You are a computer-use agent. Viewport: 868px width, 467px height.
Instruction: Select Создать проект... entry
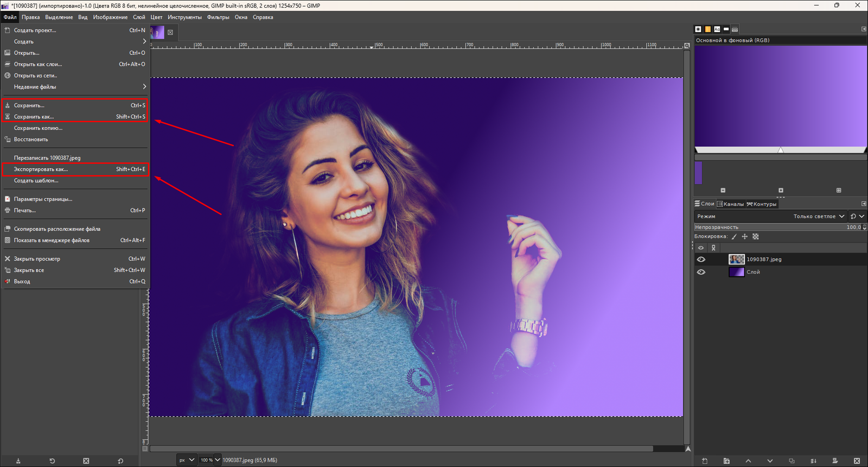pos(75,30)
